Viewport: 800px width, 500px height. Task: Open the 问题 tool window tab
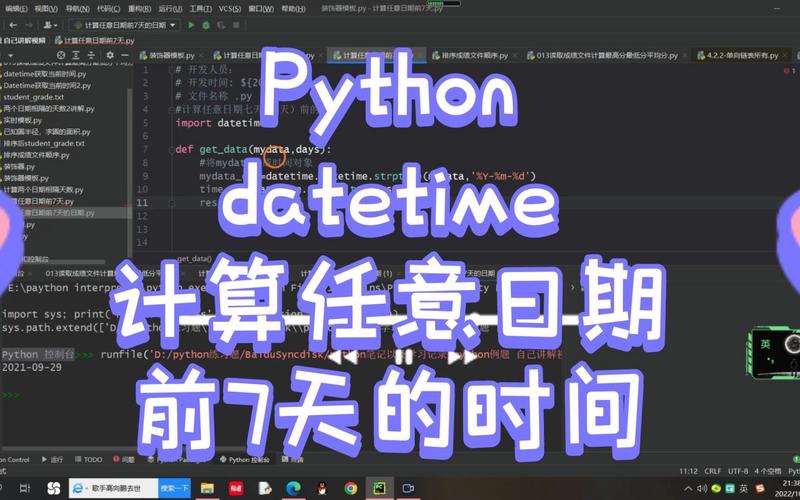coord(124,460)
